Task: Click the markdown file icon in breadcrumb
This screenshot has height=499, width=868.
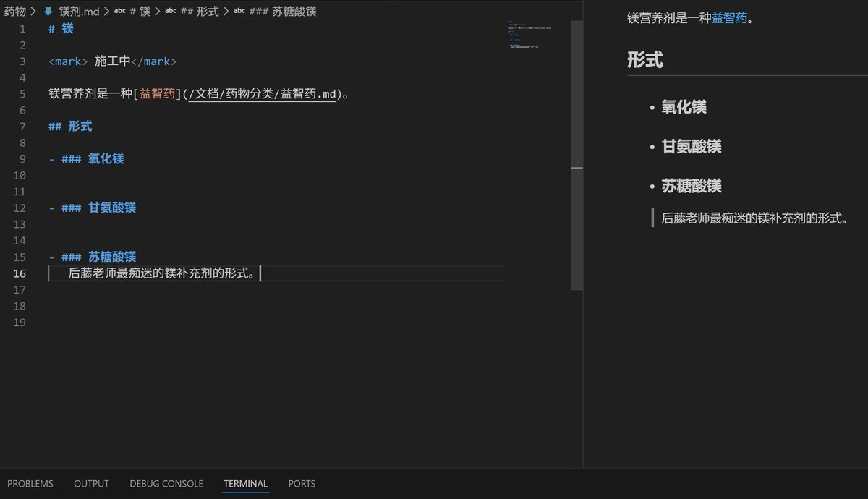Action: point(48,12)
